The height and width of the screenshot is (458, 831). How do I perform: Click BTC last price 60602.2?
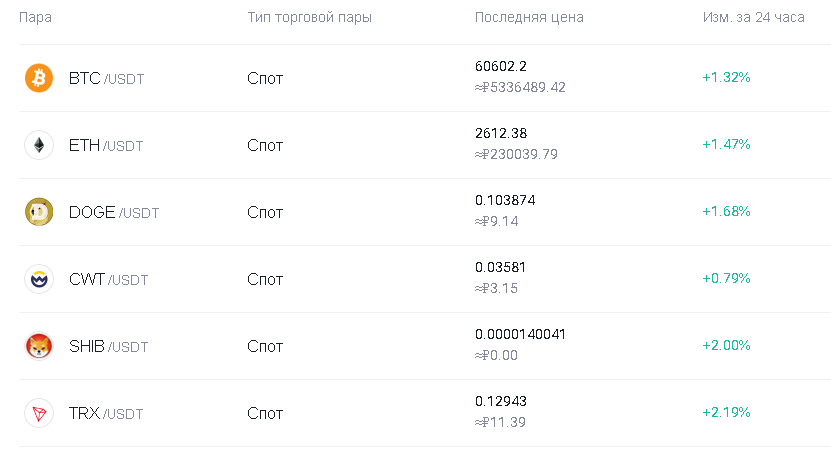click(x=501, y=66)
